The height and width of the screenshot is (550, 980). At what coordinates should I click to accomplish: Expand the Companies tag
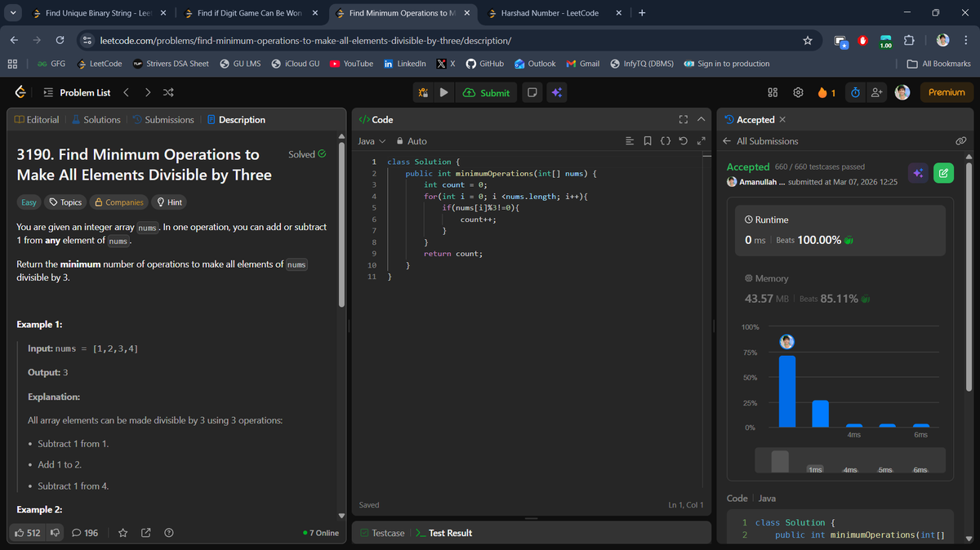tap(119, 202)
